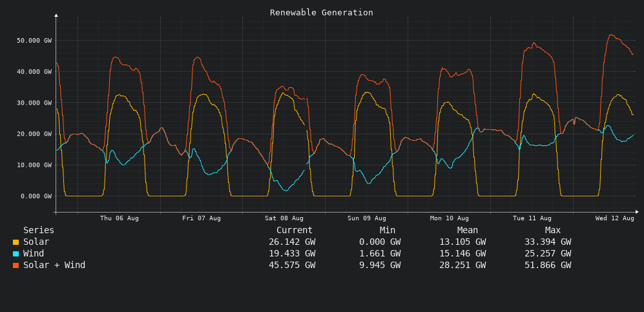Click Solar + Wind mean value 28.251 GW
Image resolution: width=644 pixels, height=312 pixels.
[x=462, y=265]
